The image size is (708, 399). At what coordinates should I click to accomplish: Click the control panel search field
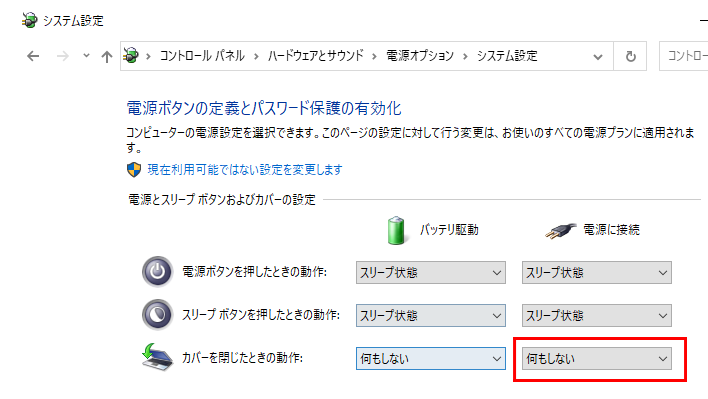(684, 56)
